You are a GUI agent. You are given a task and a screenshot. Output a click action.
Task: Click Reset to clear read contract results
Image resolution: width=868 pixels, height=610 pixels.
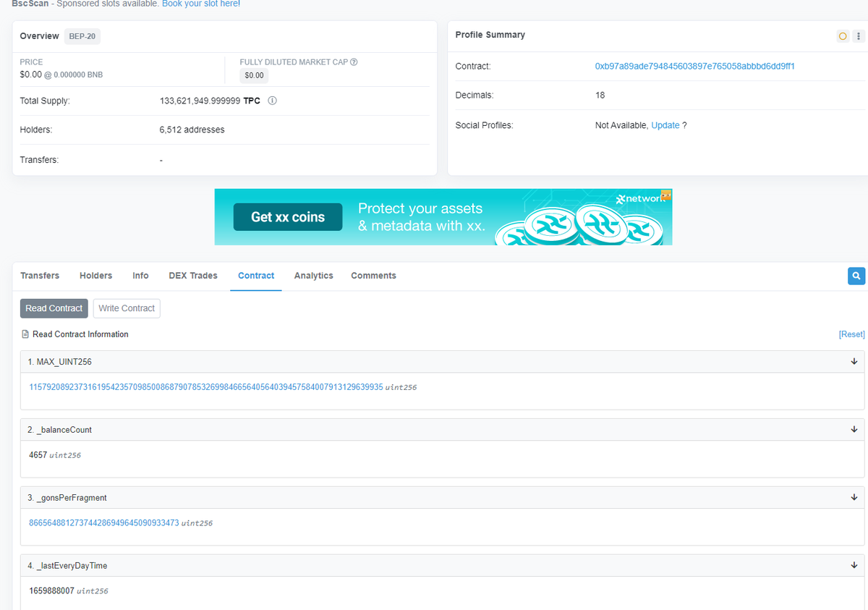click(851, 334)
